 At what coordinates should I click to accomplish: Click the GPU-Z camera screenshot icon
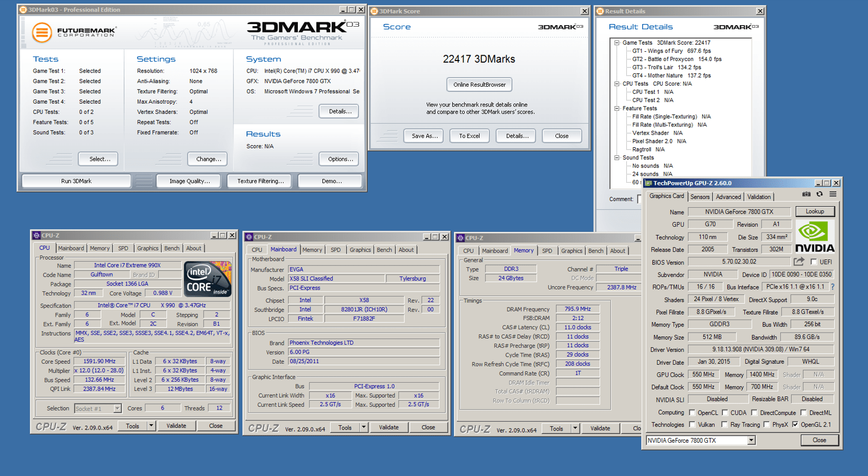(x=806, y=194)
